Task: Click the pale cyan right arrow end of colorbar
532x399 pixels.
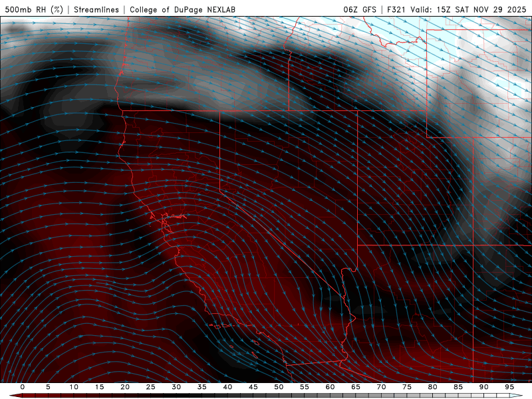Action: point(516,396)
